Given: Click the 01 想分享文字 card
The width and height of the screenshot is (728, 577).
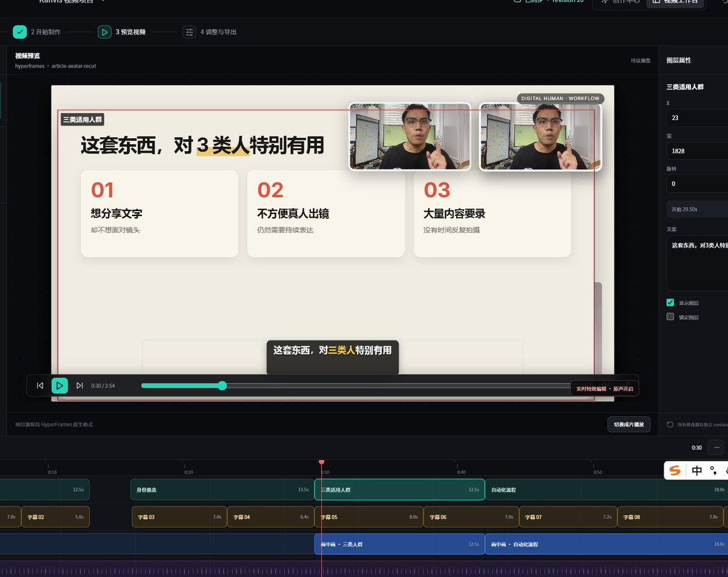Looking at the screenshot, I should click(159, 214).
